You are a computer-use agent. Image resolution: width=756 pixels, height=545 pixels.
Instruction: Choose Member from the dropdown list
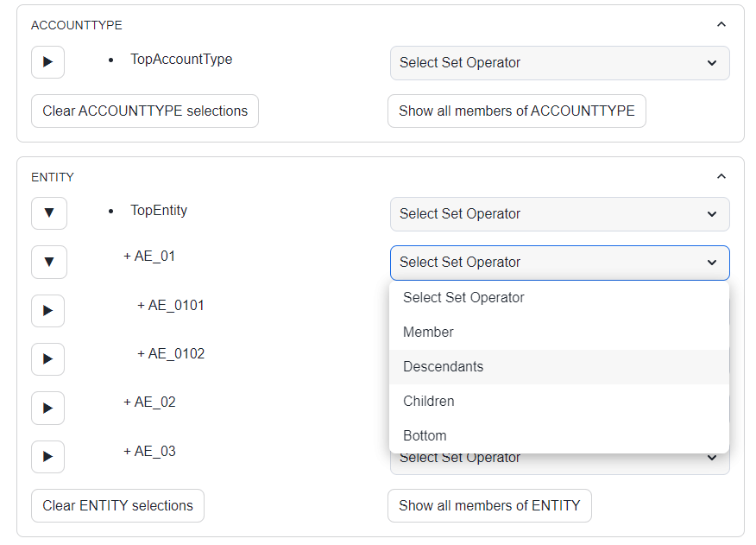[x=428, y=333]
